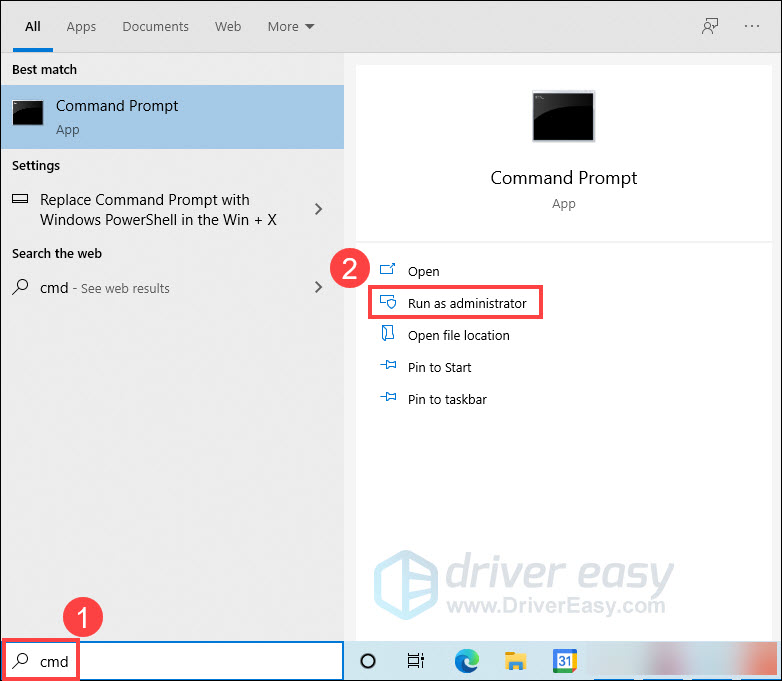Pin Command Prompt to taskbar
The width and height of the screenshot is (782, 681).
(x=447, y=399)
